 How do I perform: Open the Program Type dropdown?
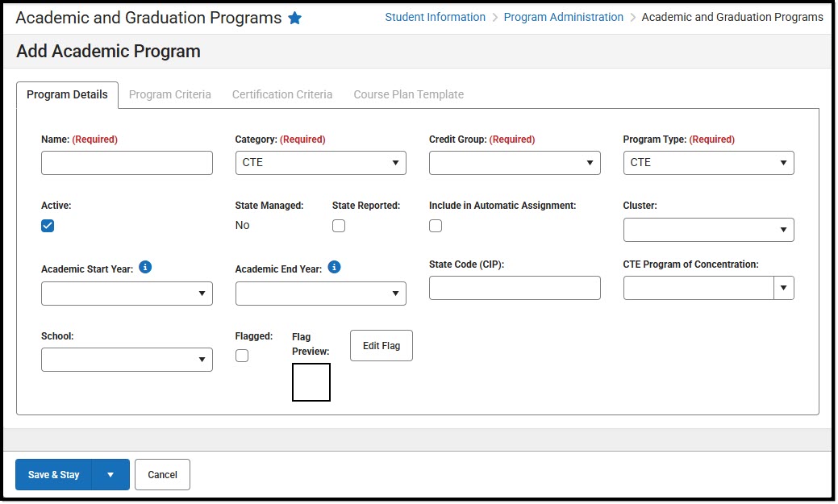[x=708, y=163]
